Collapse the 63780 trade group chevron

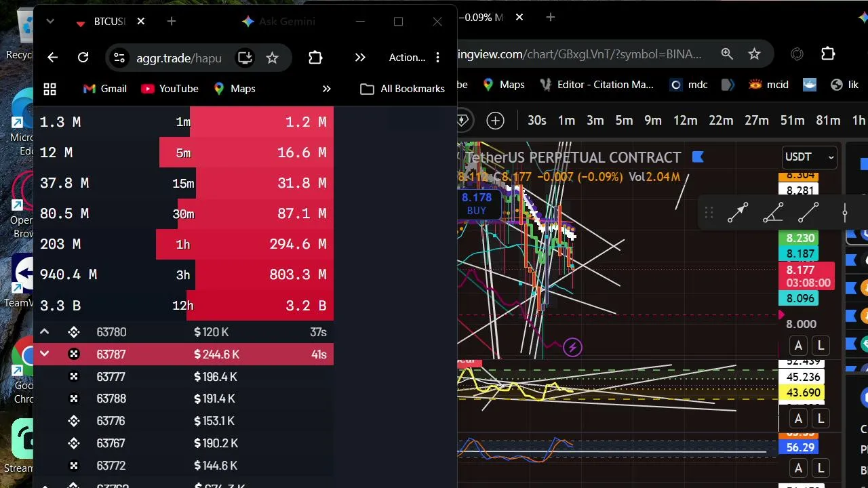pos(44,332)
